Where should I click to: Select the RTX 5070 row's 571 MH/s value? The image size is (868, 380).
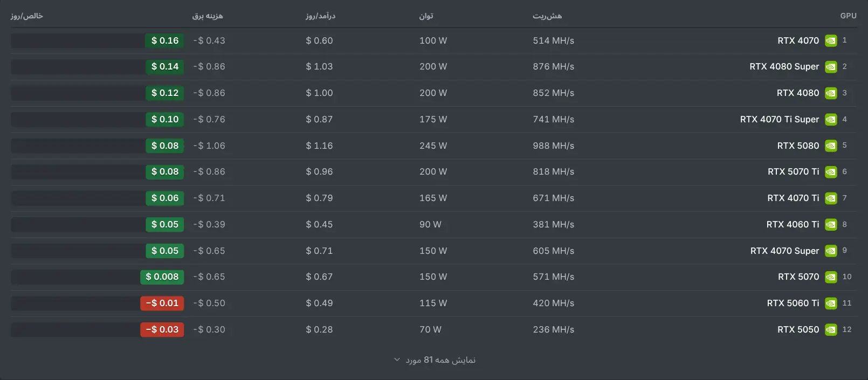coord(554,277)
